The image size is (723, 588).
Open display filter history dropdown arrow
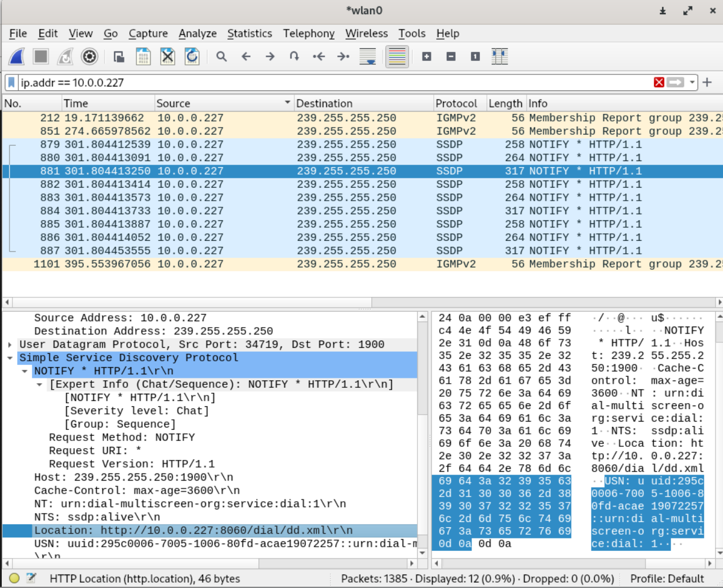pos(692,83)
